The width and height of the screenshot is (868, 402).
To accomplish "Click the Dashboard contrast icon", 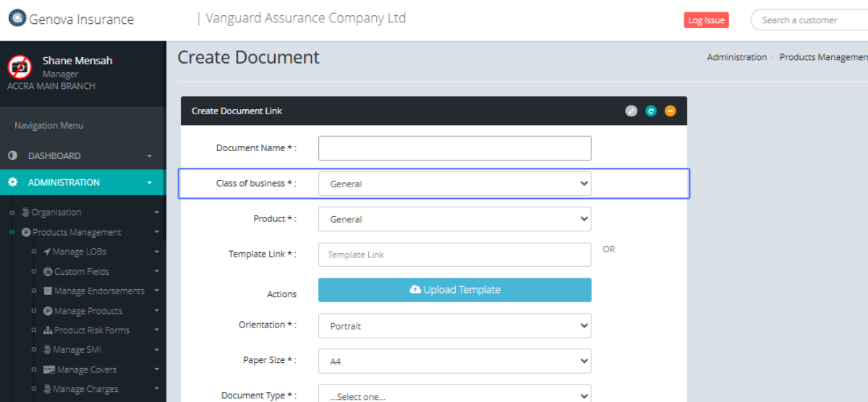I will click(x=12, y=155).
